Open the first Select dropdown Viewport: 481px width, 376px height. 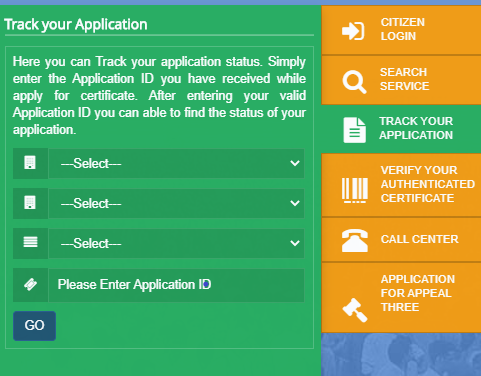tap(176, 163)
